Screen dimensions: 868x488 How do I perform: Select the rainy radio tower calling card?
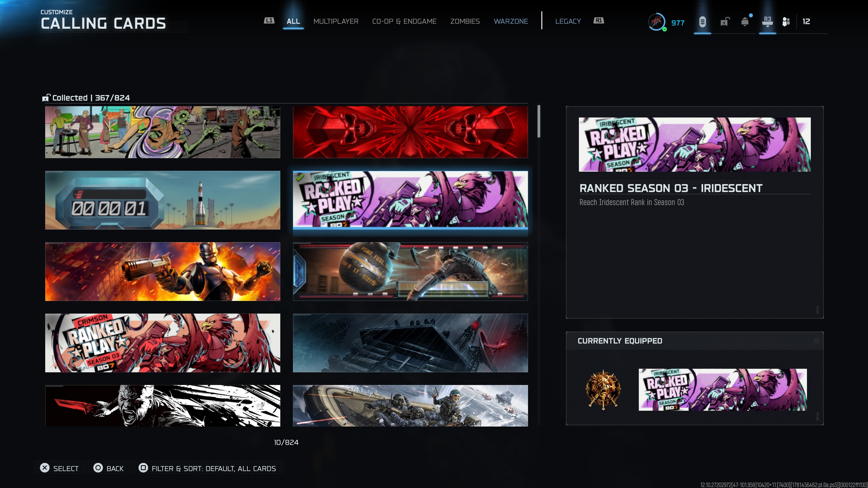tap(410, 343)
